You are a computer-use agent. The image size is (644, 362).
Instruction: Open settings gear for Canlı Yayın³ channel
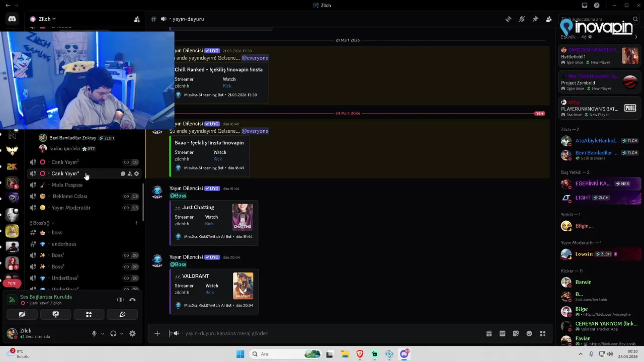(x=136, y=174)
